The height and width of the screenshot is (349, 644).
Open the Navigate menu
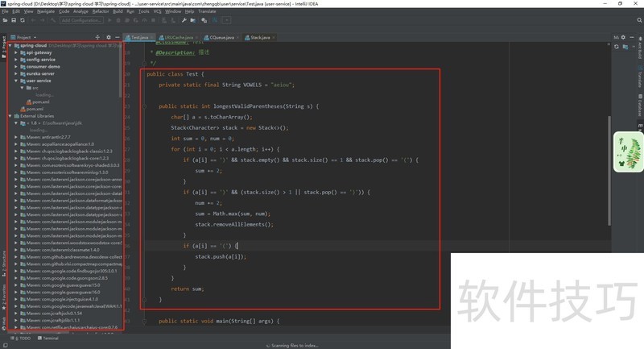coord(46,11)
